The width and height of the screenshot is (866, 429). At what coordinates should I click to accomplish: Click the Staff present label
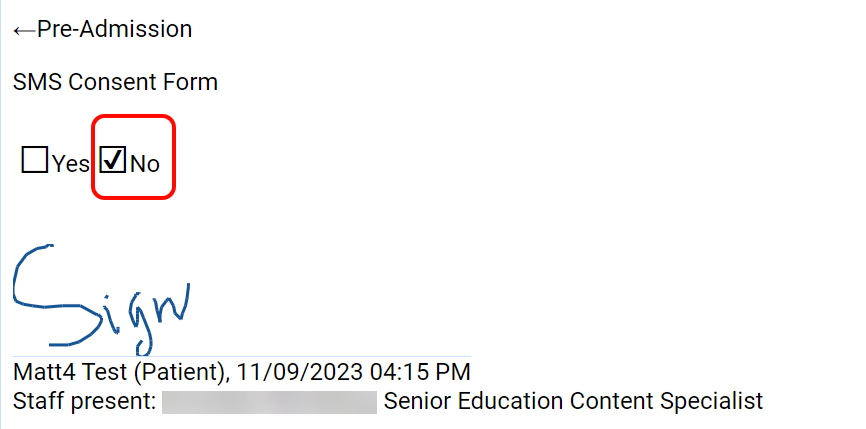pos(85,402)
